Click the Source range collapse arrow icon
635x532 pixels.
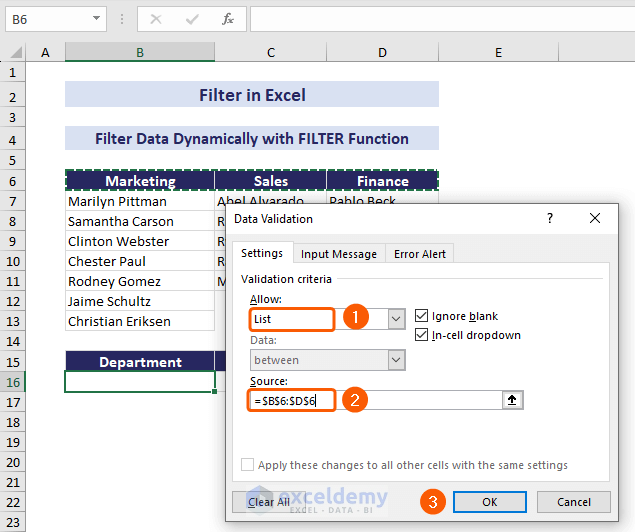pyautogui.click(x=512, y=400)
